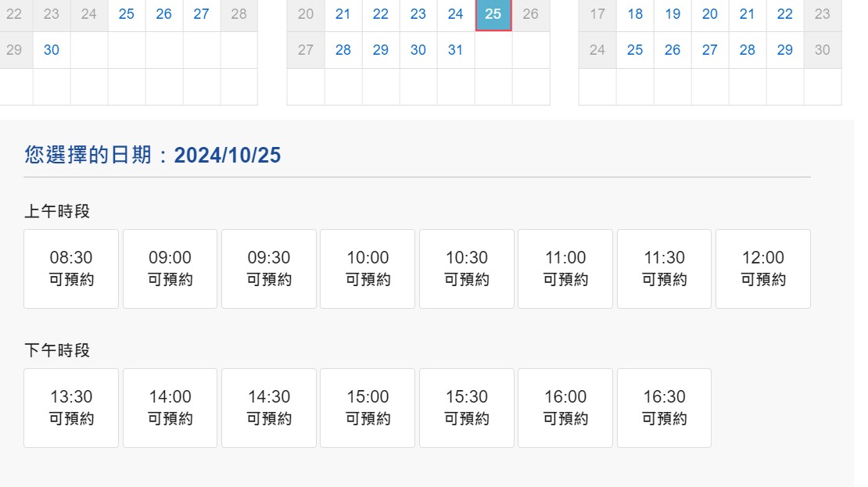Click the 15:30 available slot
Screen dimensions: 868x487
(x=467, y=407)
